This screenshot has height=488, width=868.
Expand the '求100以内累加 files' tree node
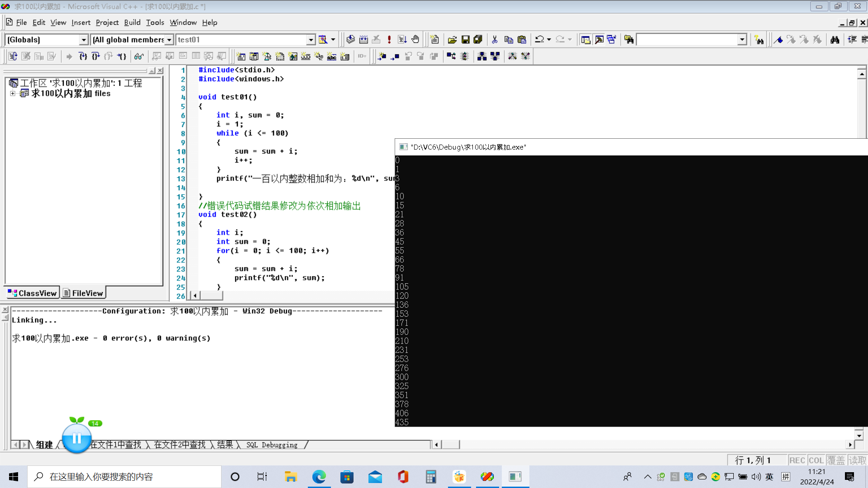pyautogui.click(x=13, y=94)
